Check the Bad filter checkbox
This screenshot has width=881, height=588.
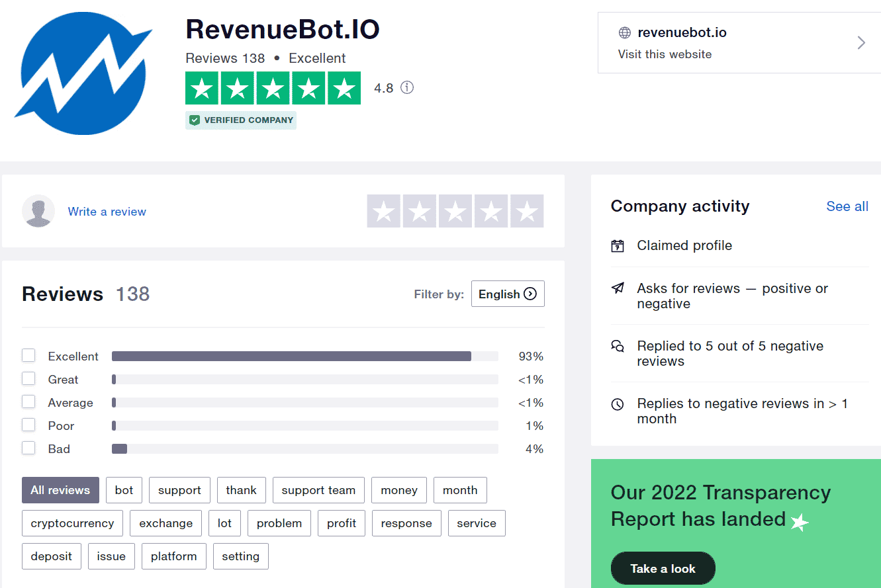(x=28, y=448)
